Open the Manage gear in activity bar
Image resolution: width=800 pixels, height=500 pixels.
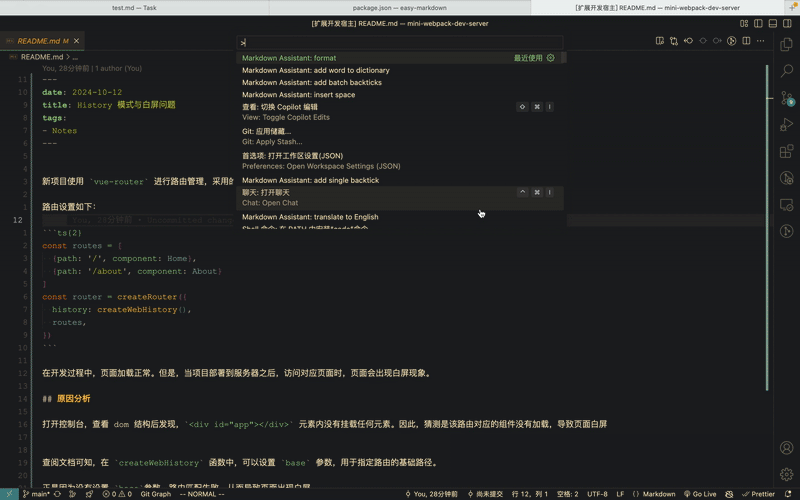[786, 474]
